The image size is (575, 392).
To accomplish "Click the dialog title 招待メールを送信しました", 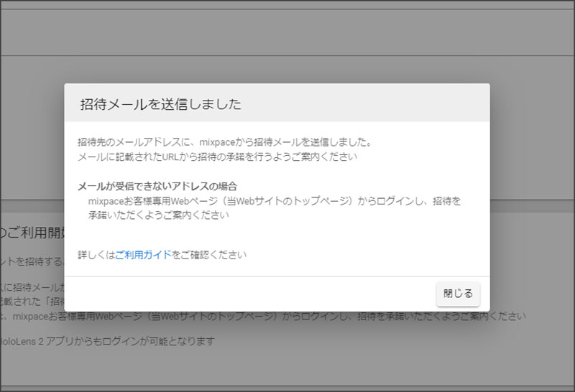I will pyautogui.click(x=160, y=104).
